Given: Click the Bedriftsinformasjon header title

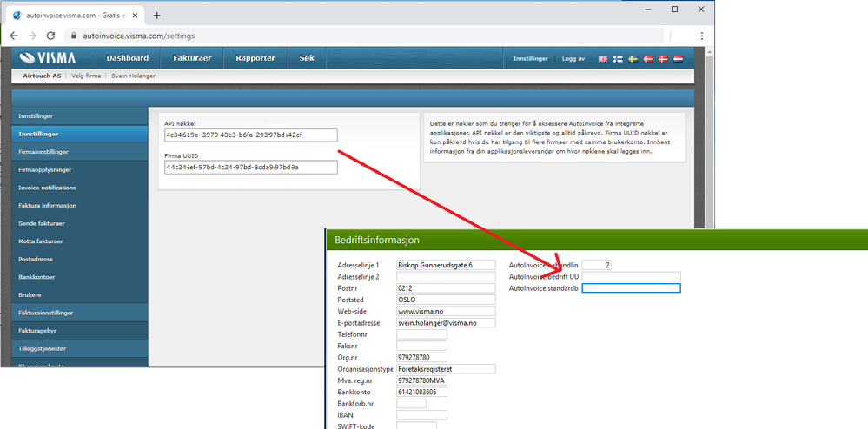Looking at the screenshot, I should click(377, 240).
